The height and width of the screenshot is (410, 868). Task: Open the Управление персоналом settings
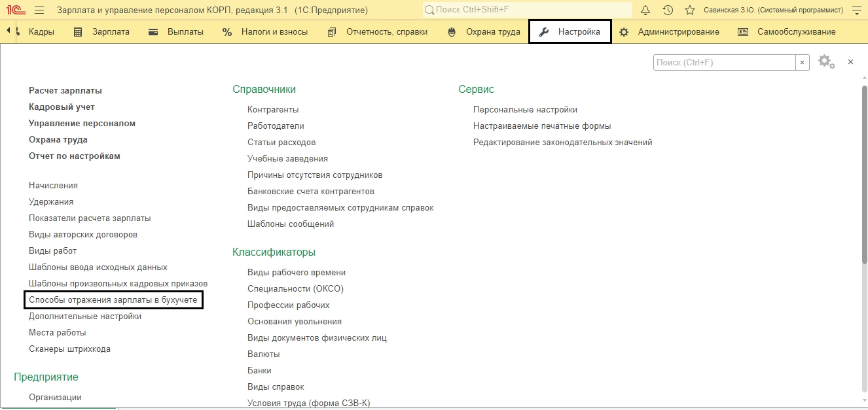[x=82, y=123]
